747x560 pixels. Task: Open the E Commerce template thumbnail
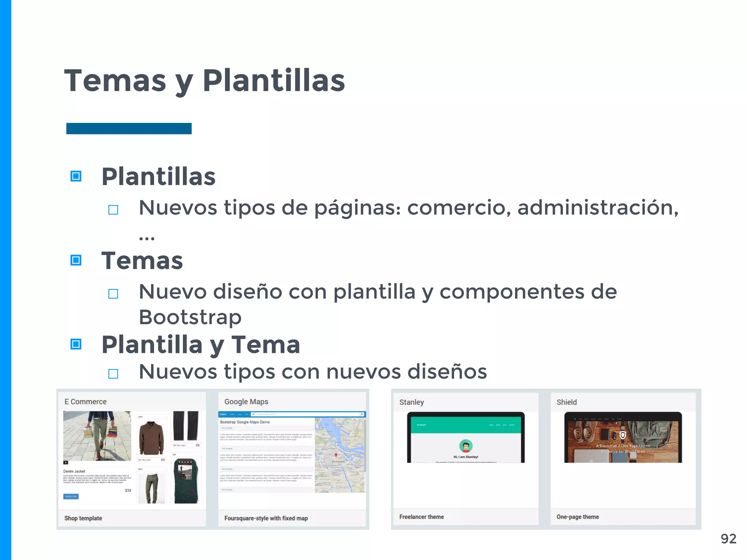(132, 458)
